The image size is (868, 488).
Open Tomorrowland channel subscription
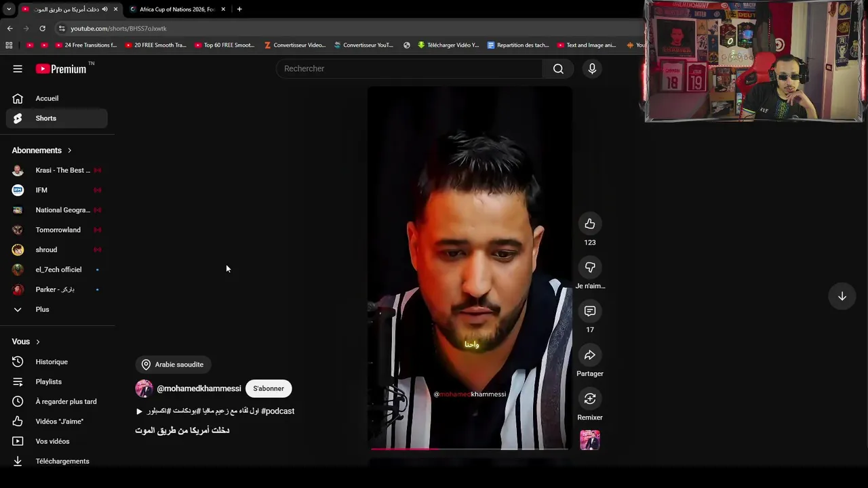coord(57,230)
